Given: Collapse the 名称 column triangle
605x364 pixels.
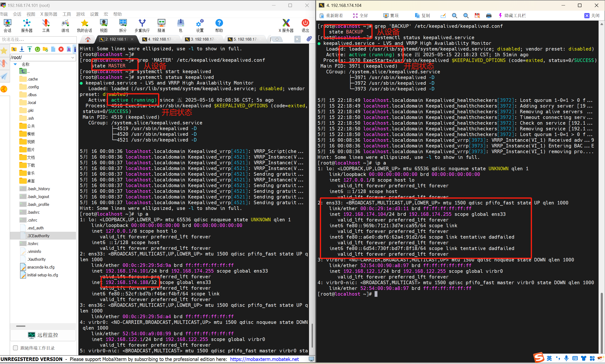Looking at the screenshot, I should pos(15,64).
